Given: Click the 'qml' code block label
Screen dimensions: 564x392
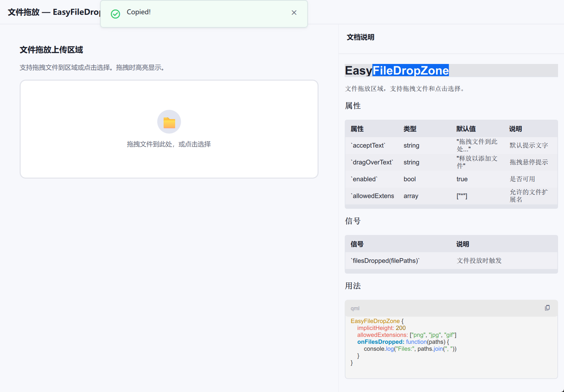Looking at the screenshot, I should [x=355, y=308].
